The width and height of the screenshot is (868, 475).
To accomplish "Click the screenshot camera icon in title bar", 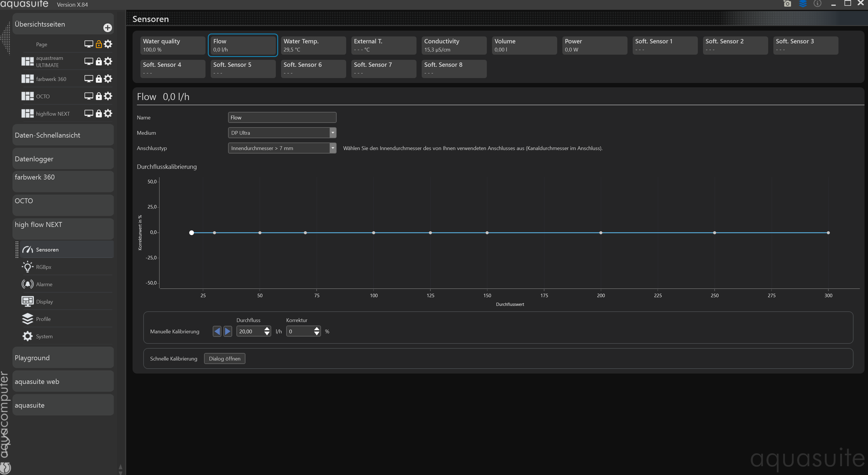I will 787,4.
